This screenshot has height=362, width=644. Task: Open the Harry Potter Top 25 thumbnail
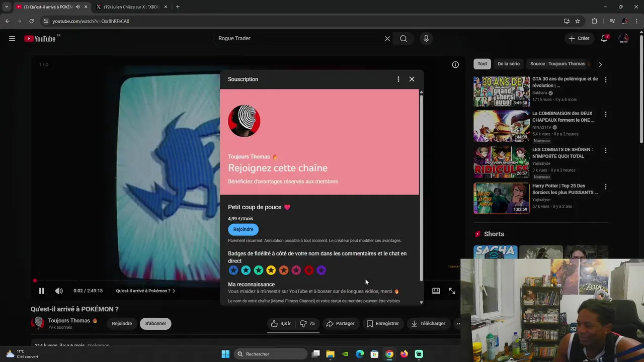pyautogui.click(x=502, y=198)
